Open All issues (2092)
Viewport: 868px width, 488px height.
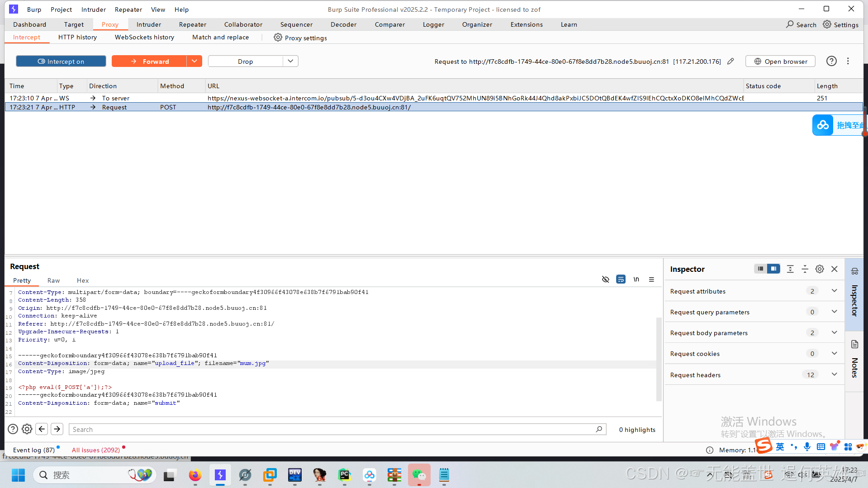pos(95,450)
